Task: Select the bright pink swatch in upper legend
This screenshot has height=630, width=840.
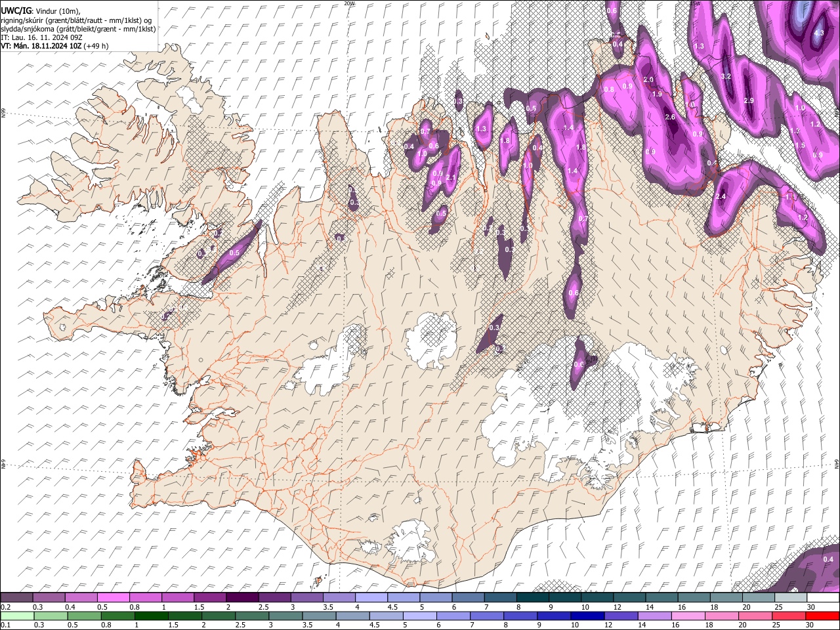Action: pyautogui.click(x=113, y=598)
